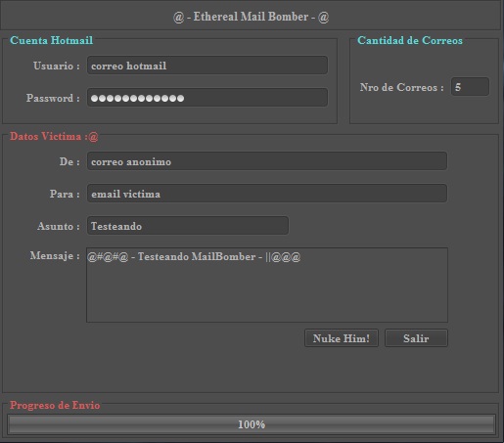The image size is (504, 443).
Task: Click the Usuario hotmail input field
Action: [207, 66]
